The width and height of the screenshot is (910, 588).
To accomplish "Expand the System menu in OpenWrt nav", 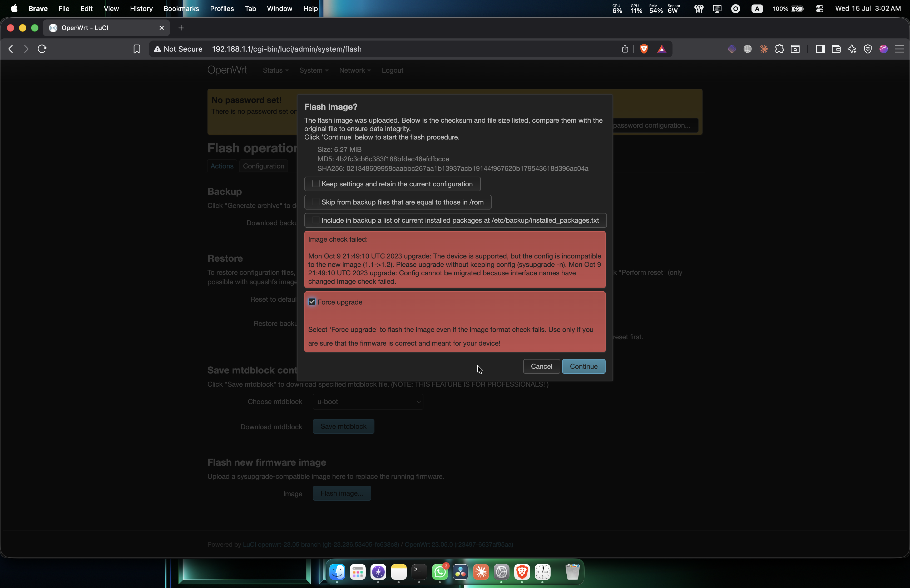I will click(314, 70).
